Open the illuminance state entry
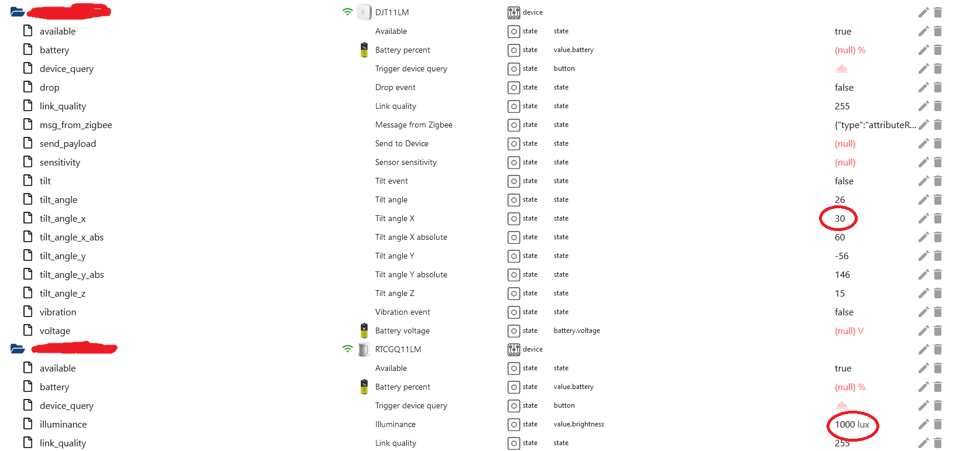The image size is (980, 451). point(63,424)
